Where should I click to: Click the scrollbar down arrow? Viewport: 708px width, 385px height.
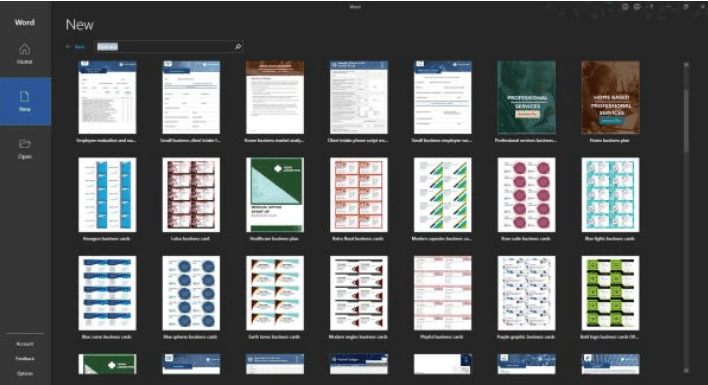[x=686, y=371]
